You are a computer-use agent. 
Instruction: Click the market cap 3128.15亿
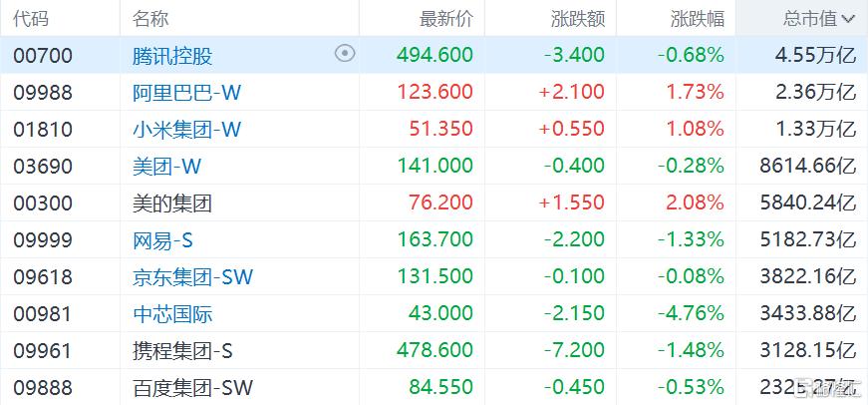tap(808, 350)
